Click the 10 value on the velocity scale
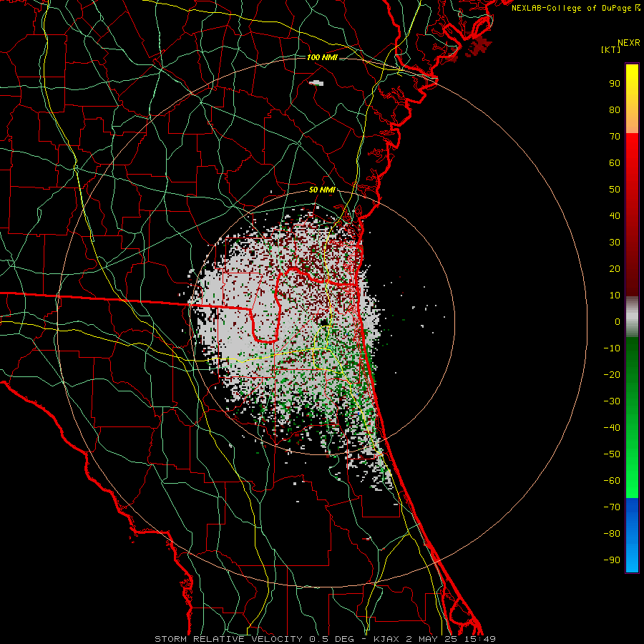Image resolution: width=644 pixels, height=644 pixels. (x=615, y=296)
